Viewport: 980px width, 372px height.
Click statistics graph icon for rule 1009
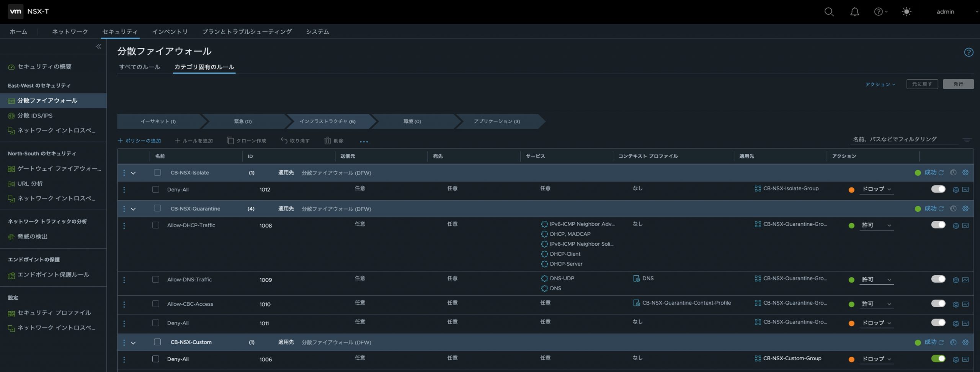point(965,280)
